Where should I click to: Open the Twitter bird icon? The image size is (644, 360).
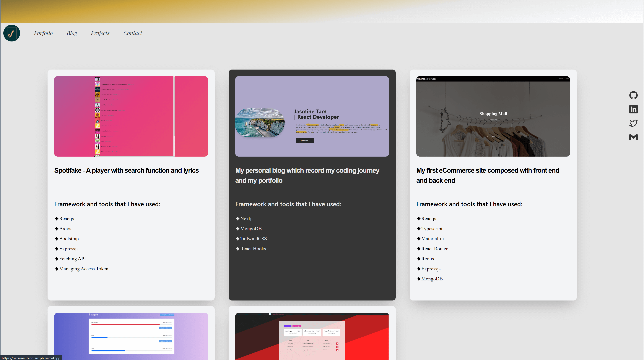click(633, 123)
